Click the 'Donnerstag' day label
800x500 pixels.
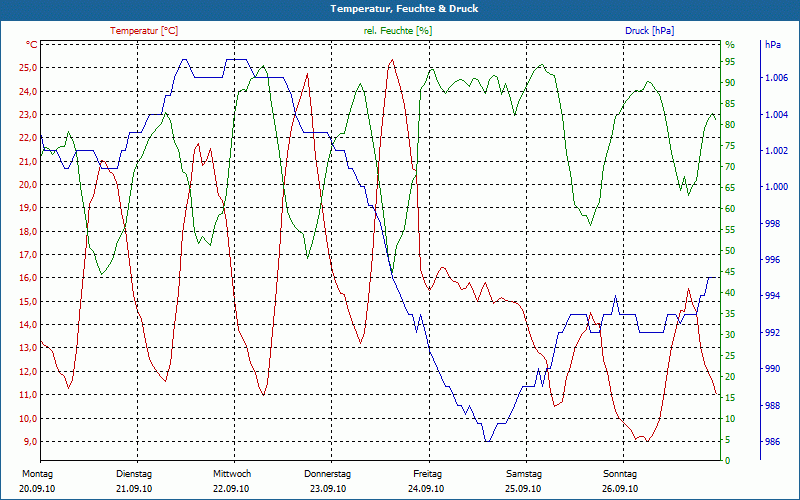[328, 474]
